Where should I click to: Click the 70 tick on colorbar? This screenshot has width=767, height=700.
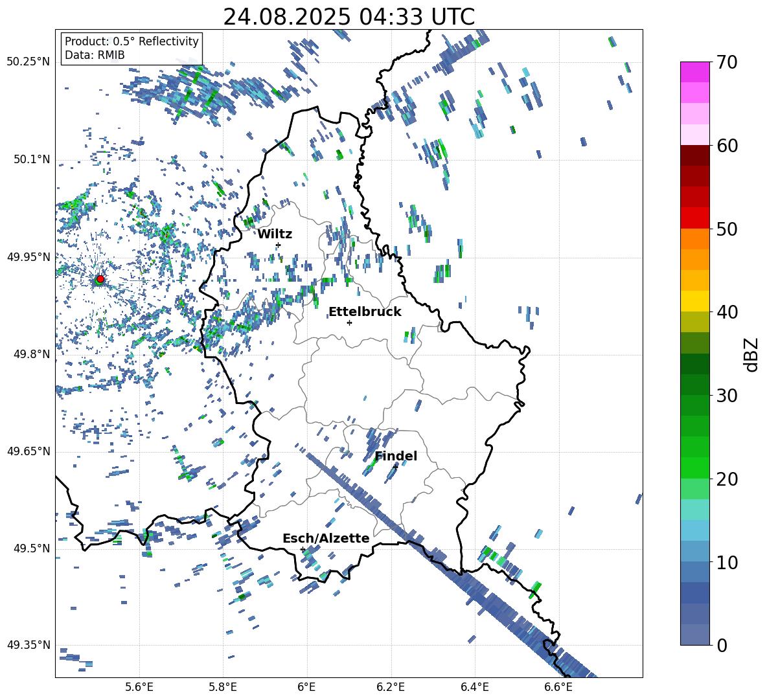(x=727, y=62)
